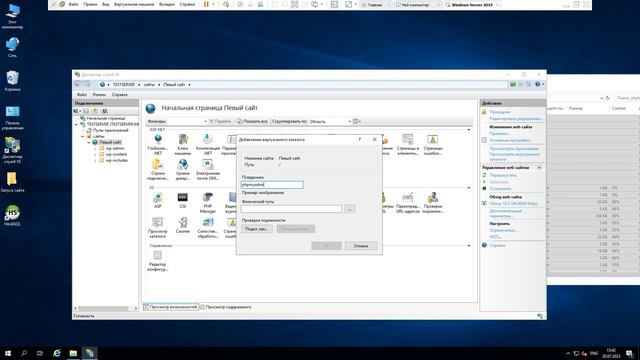Open the Глобализация .NET feature icon
The image size is (640, 360).
tap(158, 144)
